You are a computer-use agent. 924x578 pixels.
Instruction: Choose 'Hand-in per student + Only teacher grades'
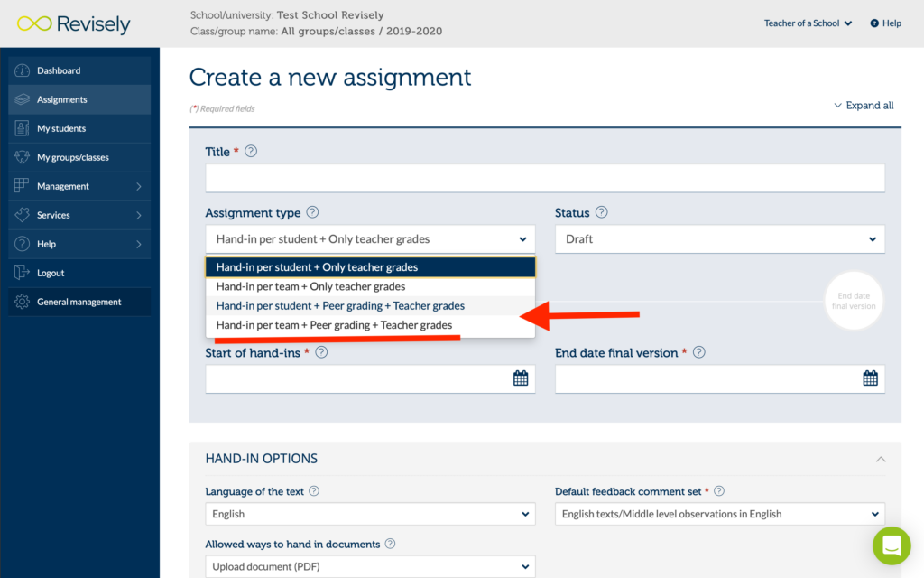(315, 266)
